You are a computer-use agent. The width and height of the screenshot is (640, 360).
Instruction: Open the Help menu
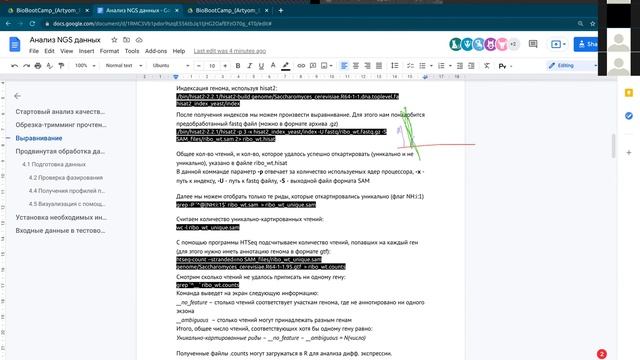coord(179,51)
